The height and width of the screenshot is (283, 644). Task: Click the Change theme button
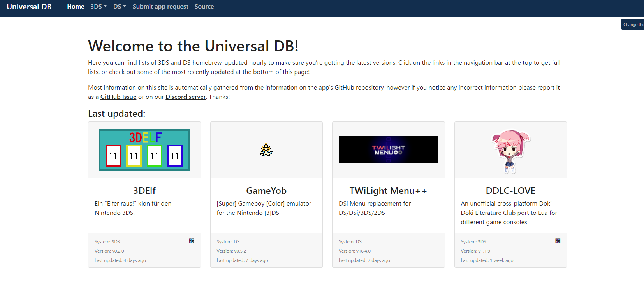click(x=633, y=25)
